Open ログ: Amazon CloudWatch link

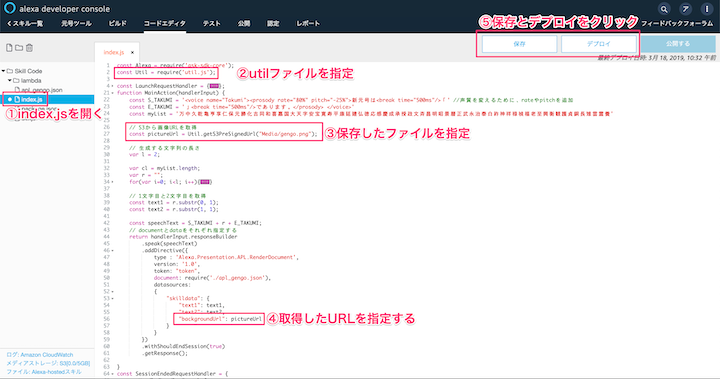(39, 355)
